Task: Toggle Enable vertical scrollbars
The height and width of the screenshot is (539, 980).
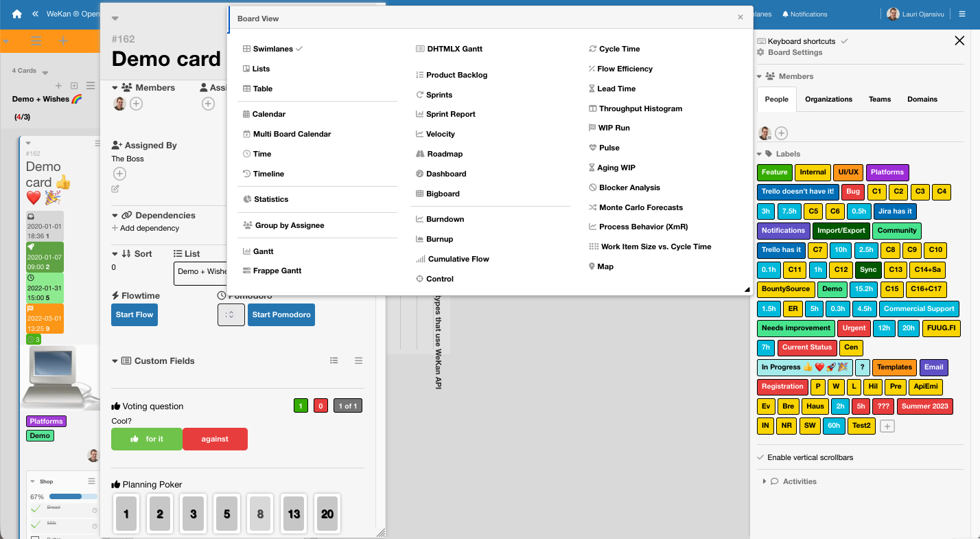Action: [x=805, y=457]
